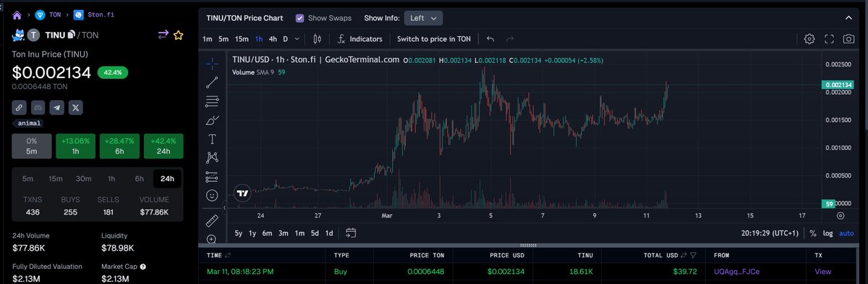This screenshot has width=868, height=284.
Task: Switch stats tab to 5m
Action: click(27, 178)
